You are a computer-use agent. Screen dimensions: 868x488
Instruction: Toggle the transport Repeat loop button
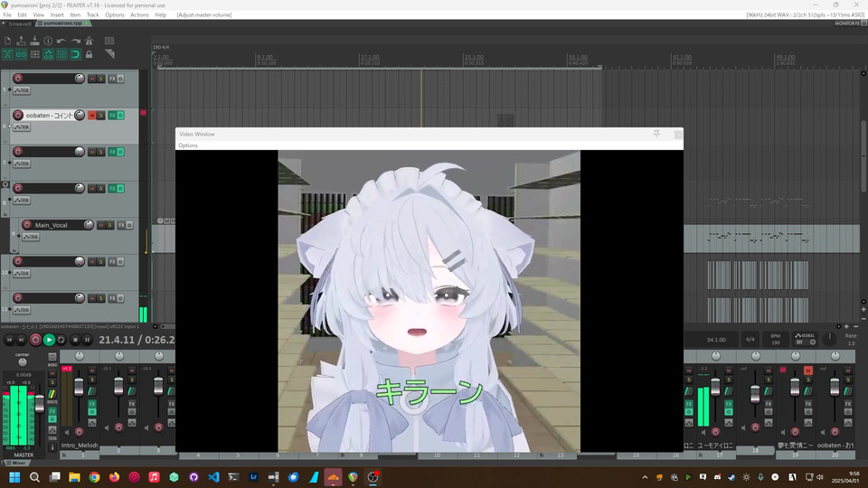pos(61,340)
